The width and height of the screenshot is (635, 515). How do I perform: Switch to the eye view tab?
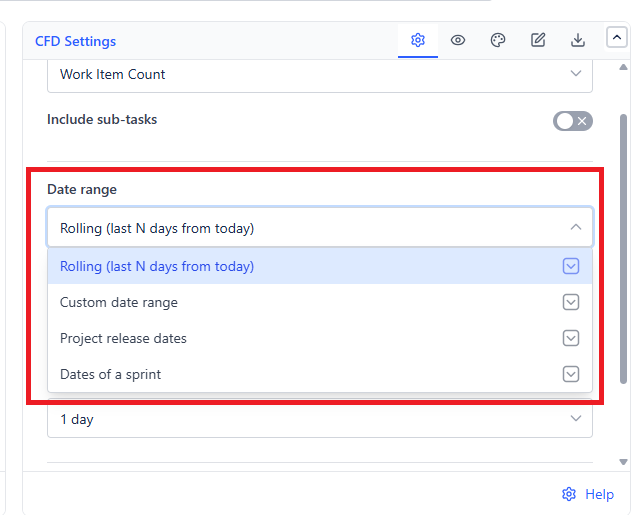click(x=458, y=40)
